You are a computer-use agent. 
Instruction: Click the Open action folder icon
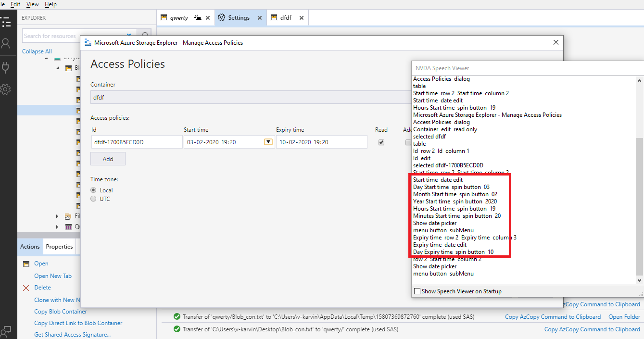26,264
